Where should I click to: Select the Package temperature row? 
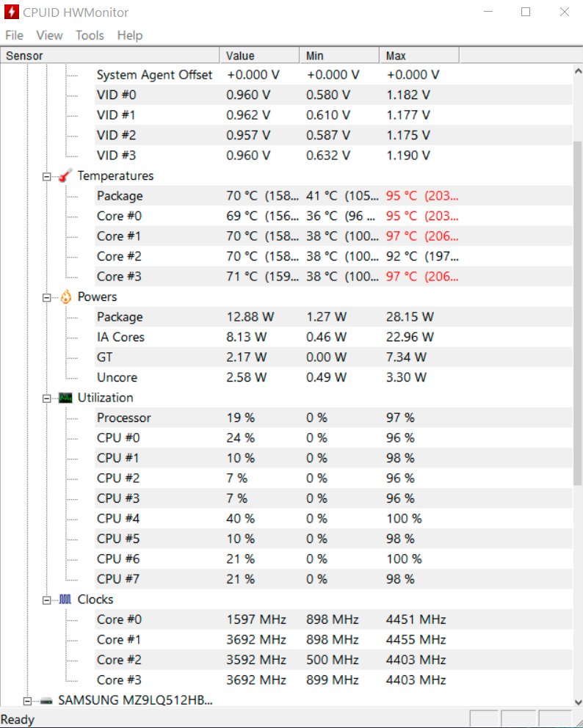(x=286, y=196)
